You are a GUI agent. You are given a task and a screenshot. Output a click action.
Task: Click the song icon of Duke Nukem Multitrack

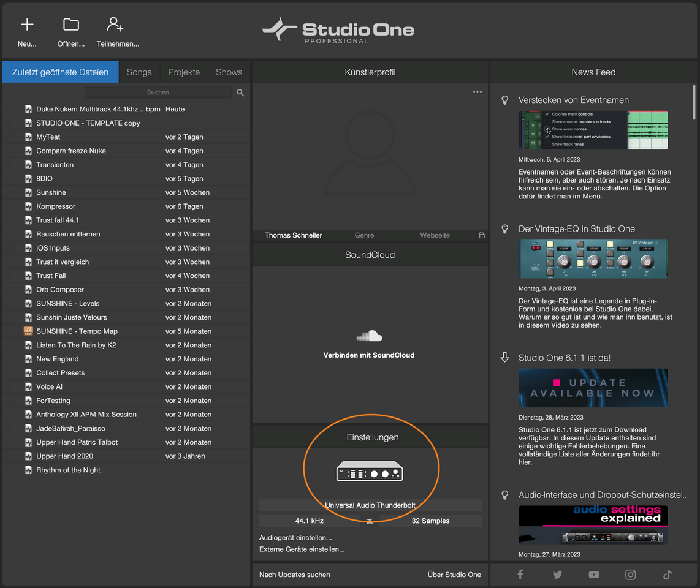tap(28, 109)
